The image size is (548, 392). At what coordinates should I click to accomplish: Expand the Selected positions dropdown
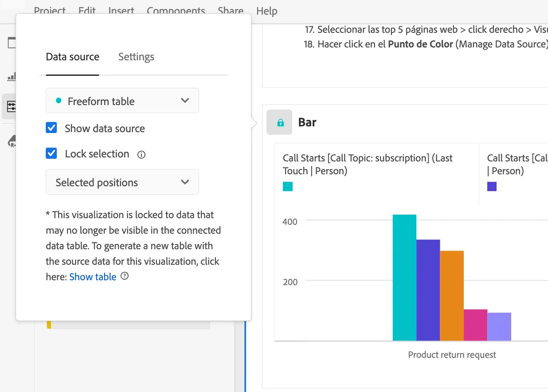click(x=122, y=182)
